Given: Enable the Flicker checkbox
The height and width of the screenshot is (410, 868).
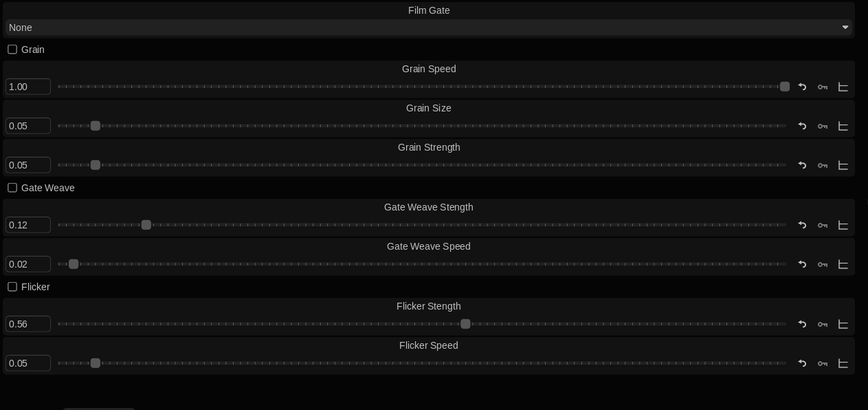Looking at the screenshot, I should pyautogui.click(x=12, y=287).
